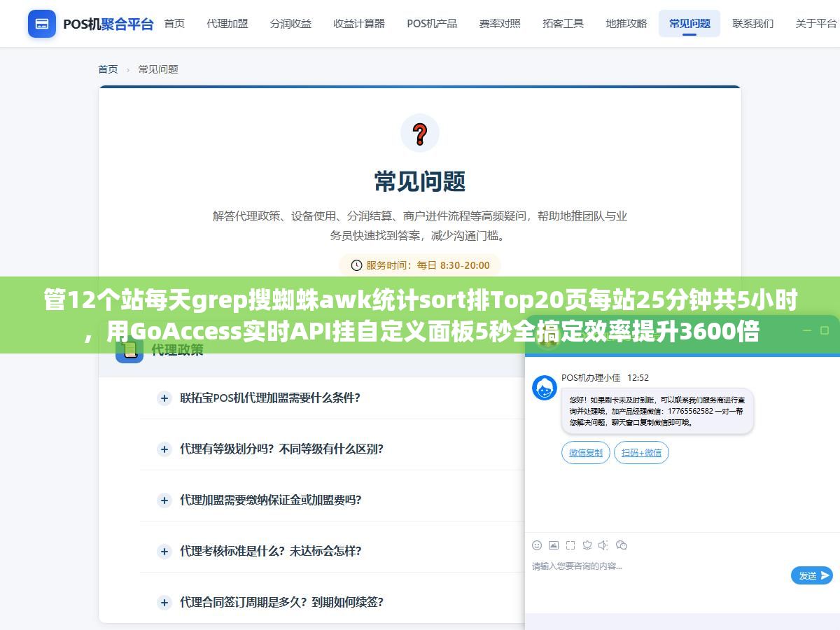Open 拓客工具 in the navigation bar
The height and width of the screenshot is (630, 840).
pyautogui.click(x=563, y=24)
